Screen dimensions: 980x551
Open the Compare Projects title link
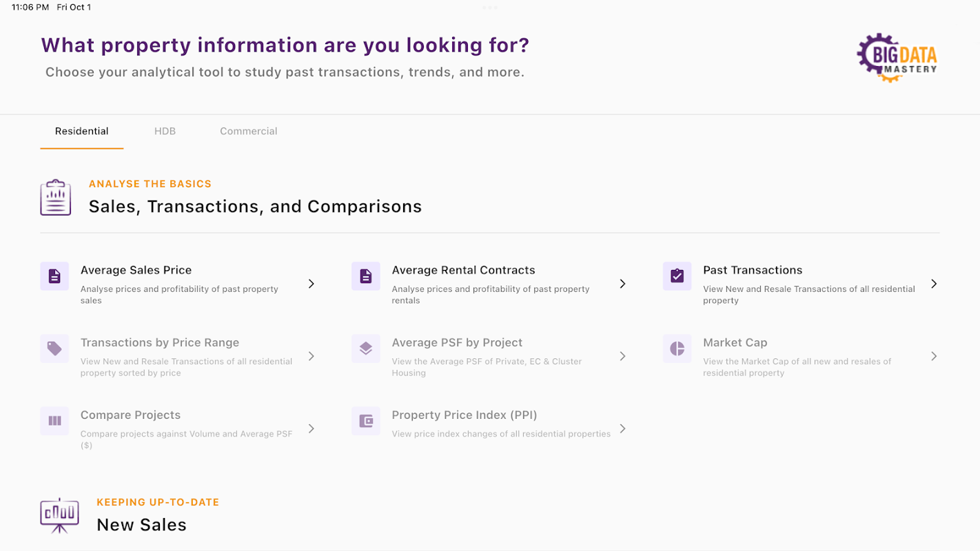point(130,415)
